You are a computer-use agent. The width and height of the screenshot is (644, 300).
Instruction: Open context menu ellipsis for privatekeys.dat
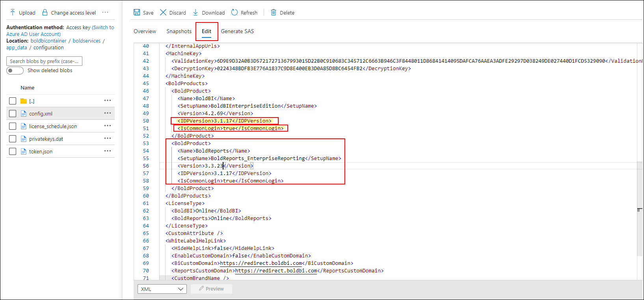pyautogui.click(x=108, y=138)
